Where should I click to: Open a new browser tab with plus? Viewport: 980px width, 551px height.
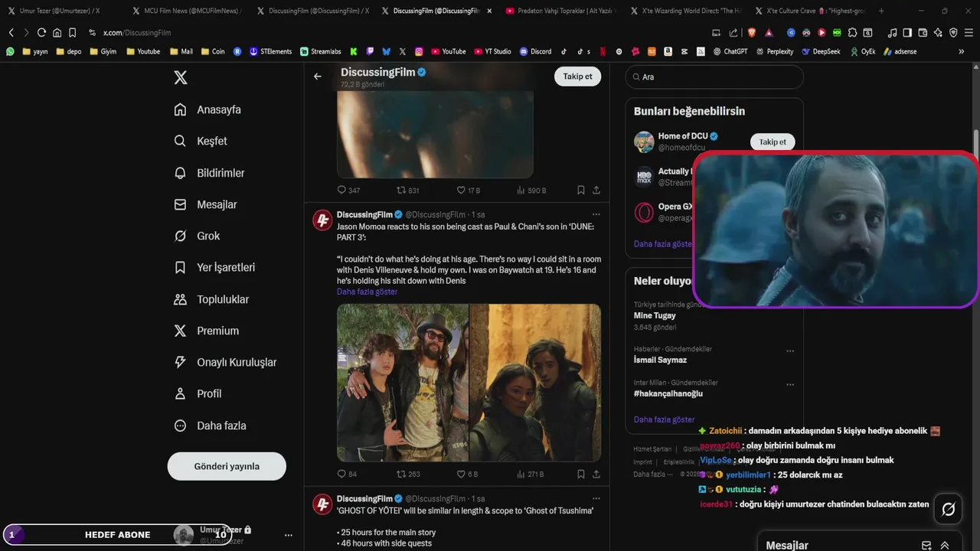pyautogui.click(x=881, y=11)
